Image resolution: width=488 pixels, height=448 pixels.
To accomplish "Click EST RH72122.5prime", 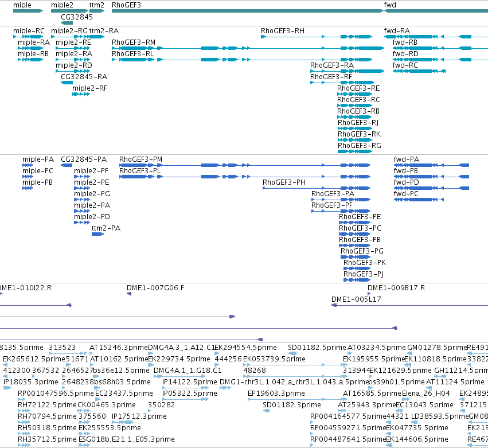I will (24, 411).
